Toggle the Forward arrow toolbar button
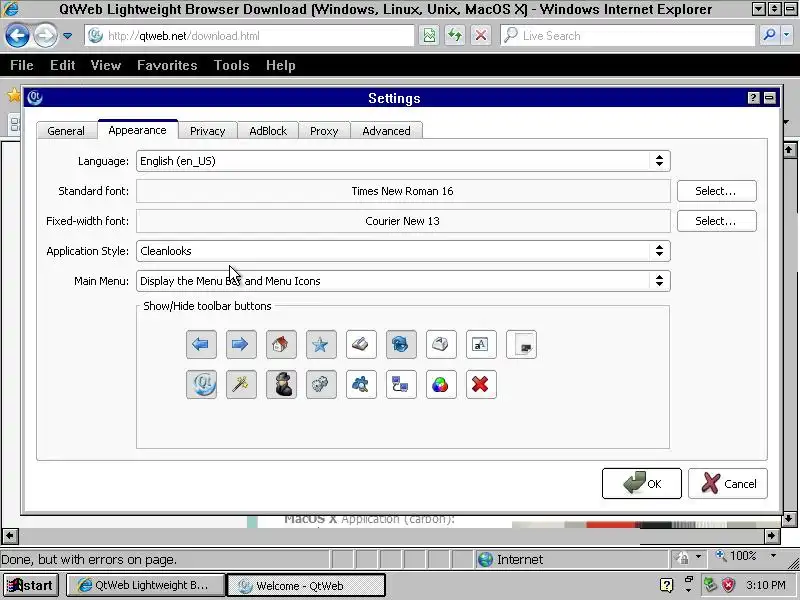The height and width of the screenshot is (600, 800). tap(241, 344)
